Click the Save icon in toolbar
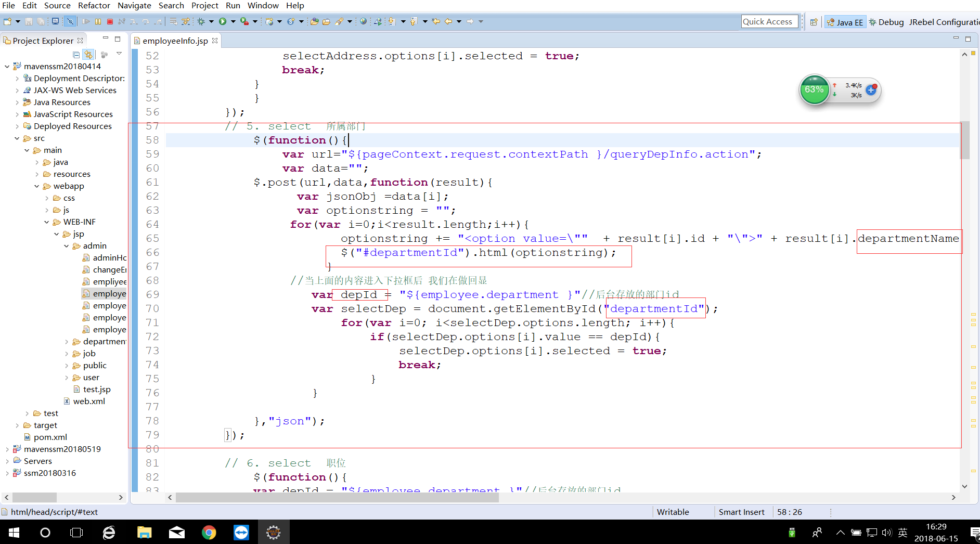Image resolution: width=980 pixels, height=544 pixels. [29, 21]
